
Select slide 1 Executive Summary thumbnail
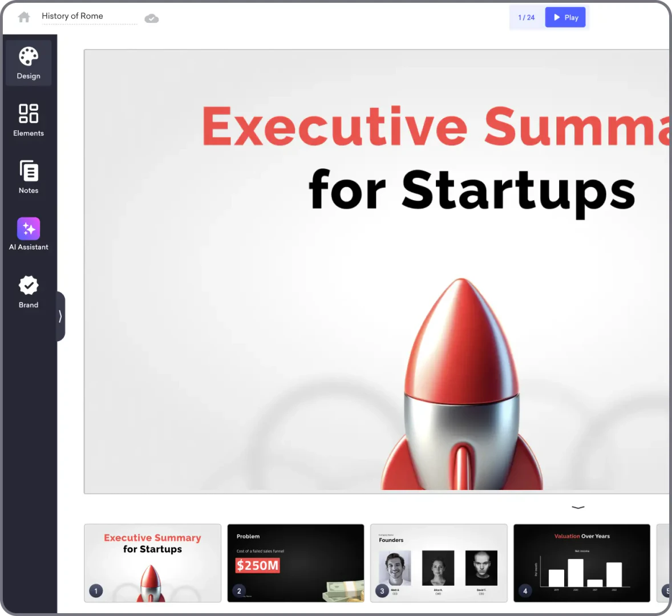pos(152,563)
